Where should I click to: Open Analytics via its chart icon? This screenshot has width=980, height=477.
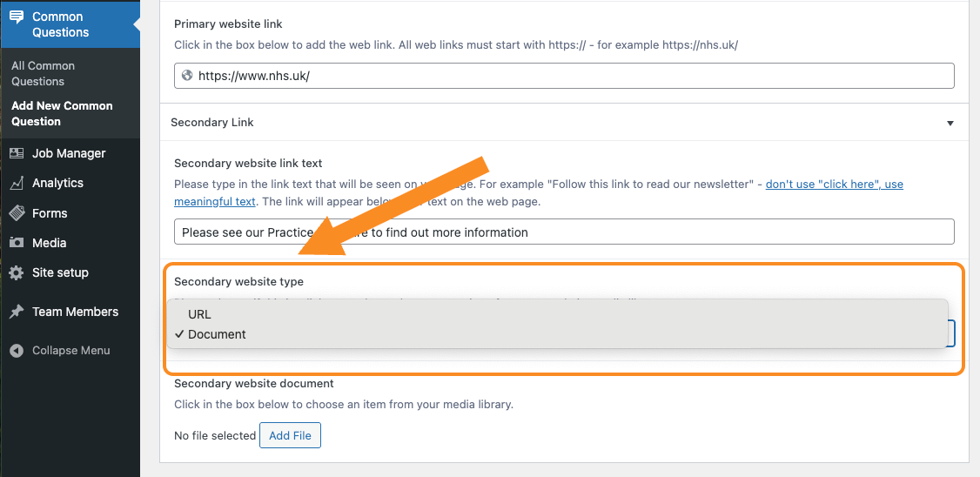click(17, 183)
